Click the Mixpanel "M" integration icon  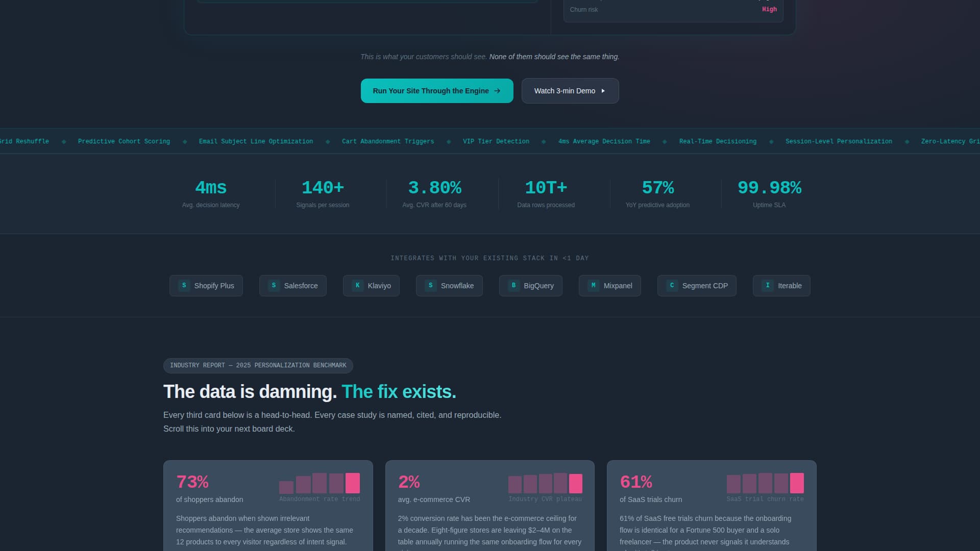tap(593, 286)
